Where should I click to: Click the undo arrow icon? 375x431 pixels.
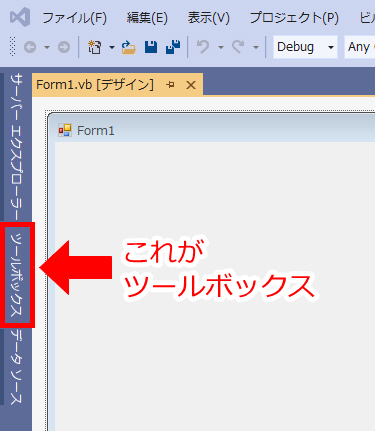click(x=203, y=47)
